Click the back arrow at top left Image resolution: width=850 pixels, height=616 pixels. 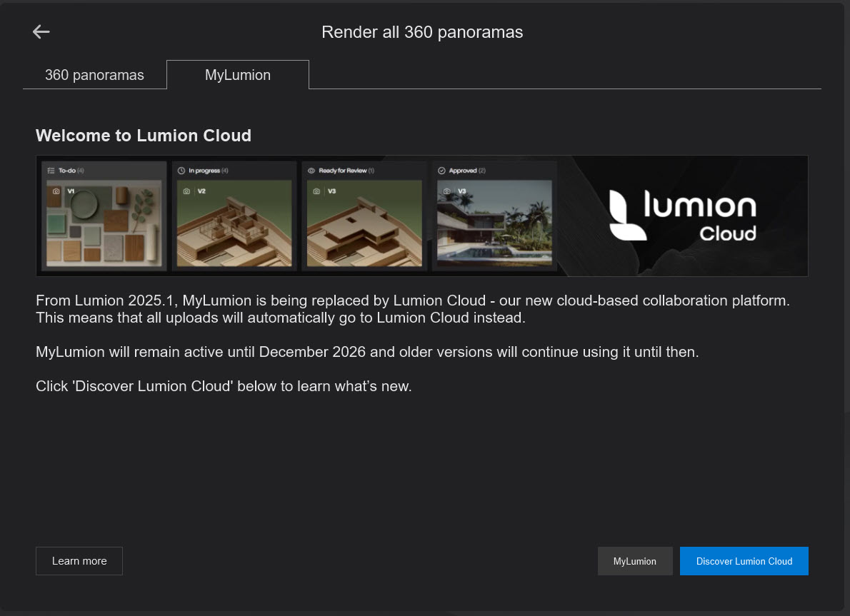point(41,31)
